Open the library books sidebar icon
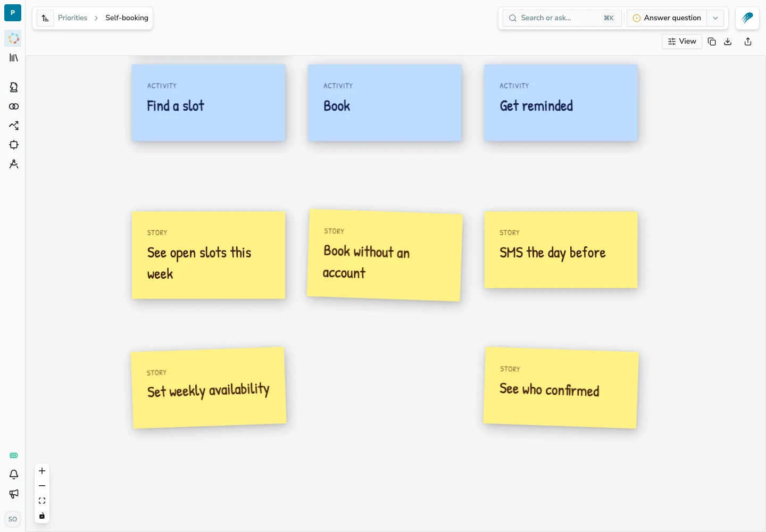The image size is (766, 532). (x=14, y=57)
